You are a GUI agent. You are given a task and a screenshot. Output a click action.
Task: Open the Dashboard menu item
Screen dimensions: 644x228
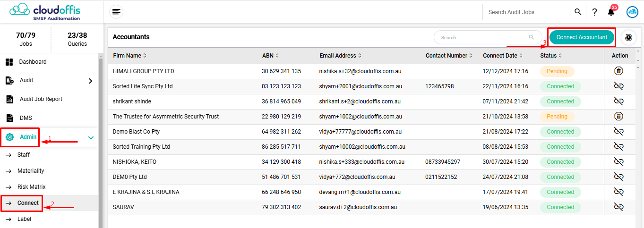coord(33,62)
